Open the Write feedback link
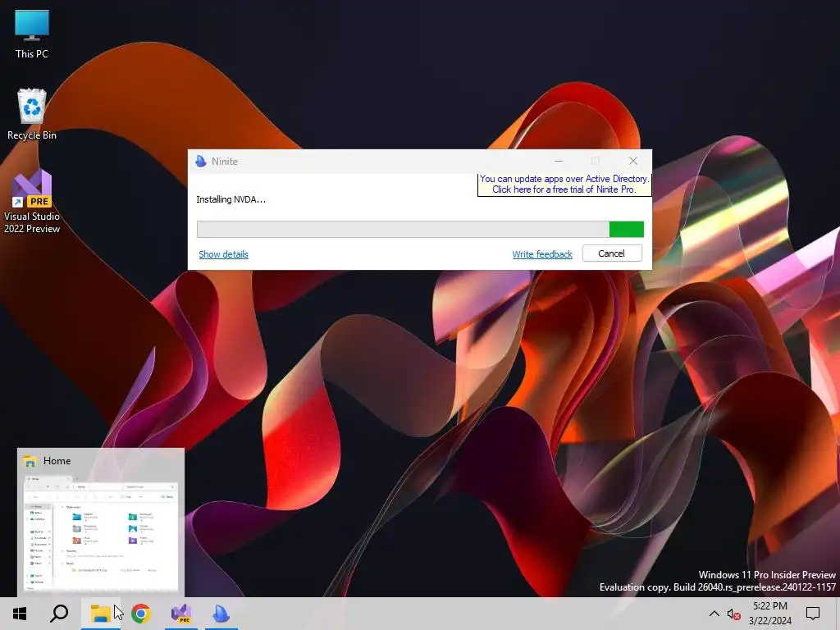 pos(542,254)
